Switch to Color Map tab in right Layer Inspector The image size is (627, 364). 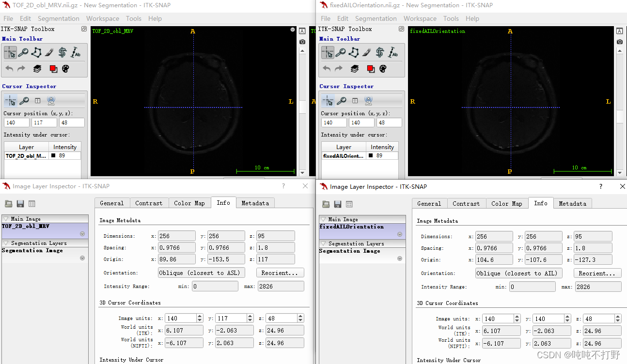click(507, 204)
